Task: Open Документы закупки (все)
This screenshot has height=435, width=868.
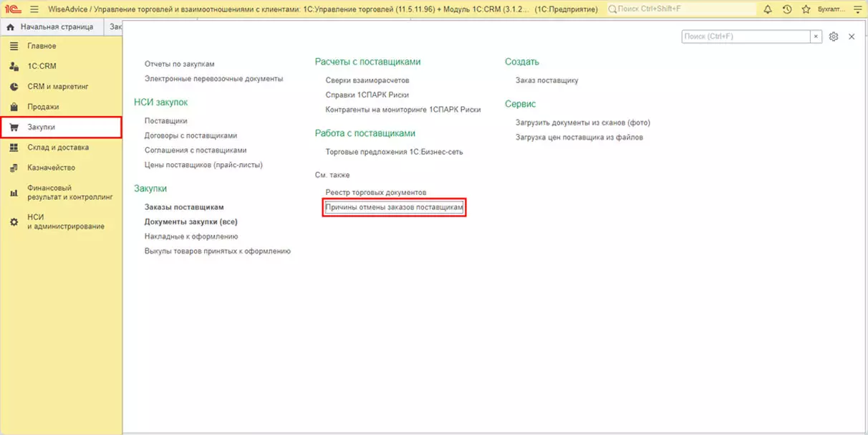Action: click(191, 221)
